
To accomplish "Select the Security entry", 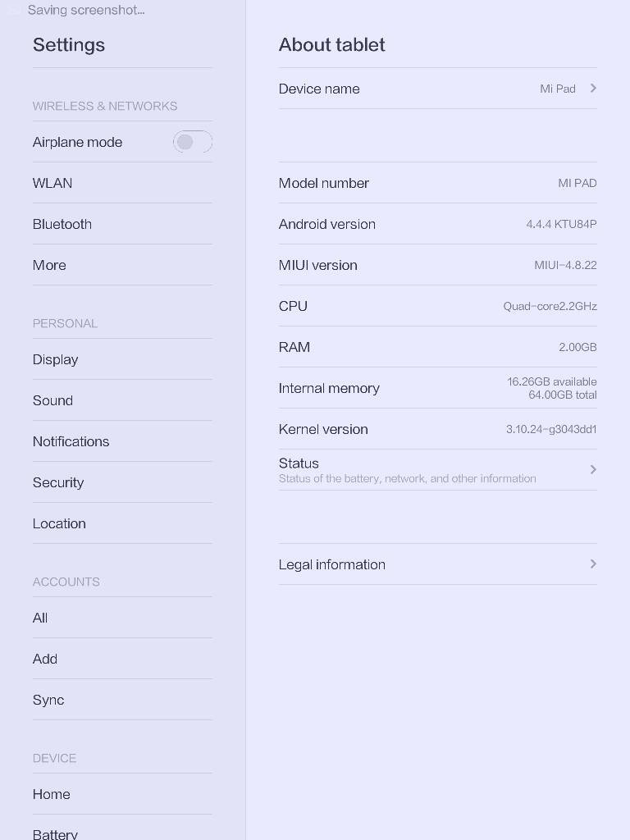I will tap(122, 482).
